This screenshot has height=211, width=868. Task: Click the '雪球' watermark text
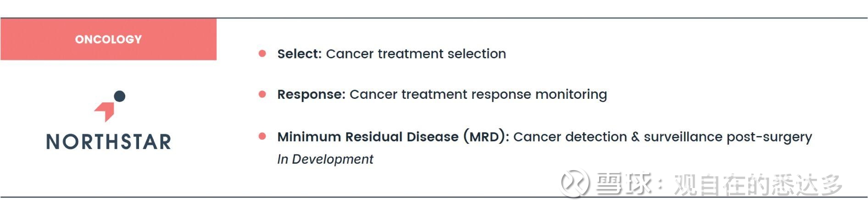[623, 184]
